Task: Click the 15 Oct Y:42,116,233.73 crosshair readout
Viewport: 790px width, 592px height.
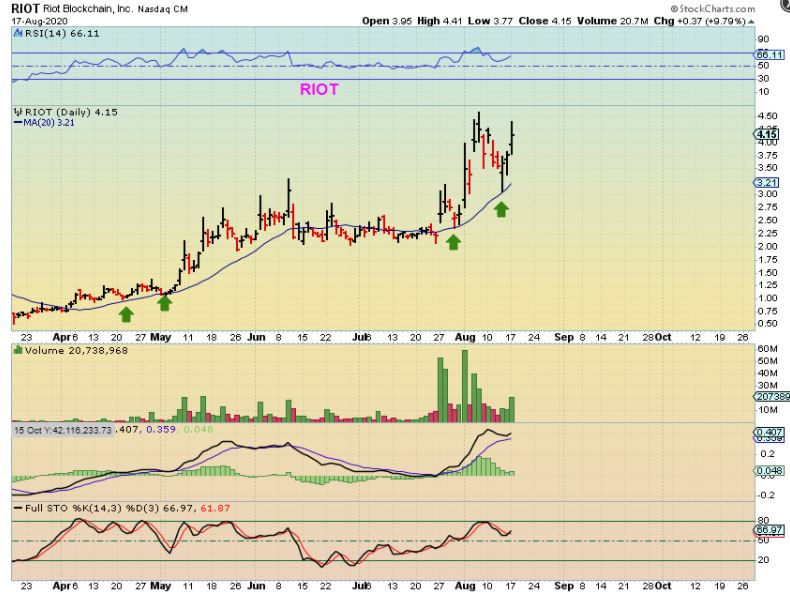Action: coord(62,430)
